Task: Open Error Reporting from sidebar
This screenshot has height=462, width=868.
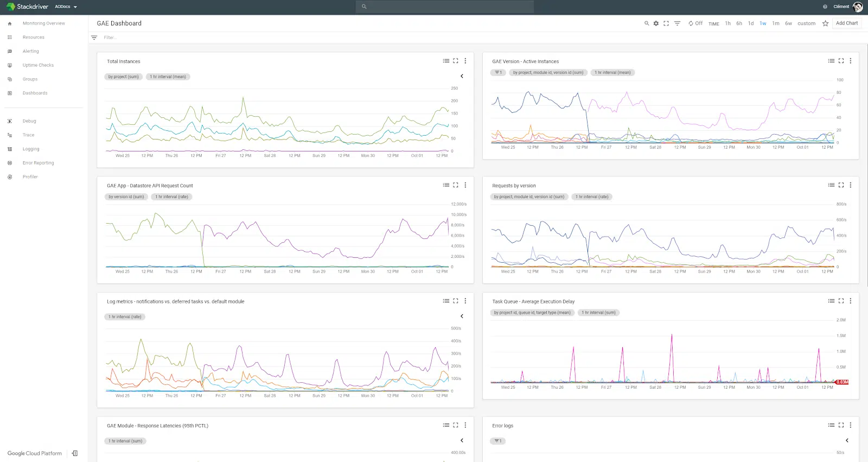Action: pos(38,163)
